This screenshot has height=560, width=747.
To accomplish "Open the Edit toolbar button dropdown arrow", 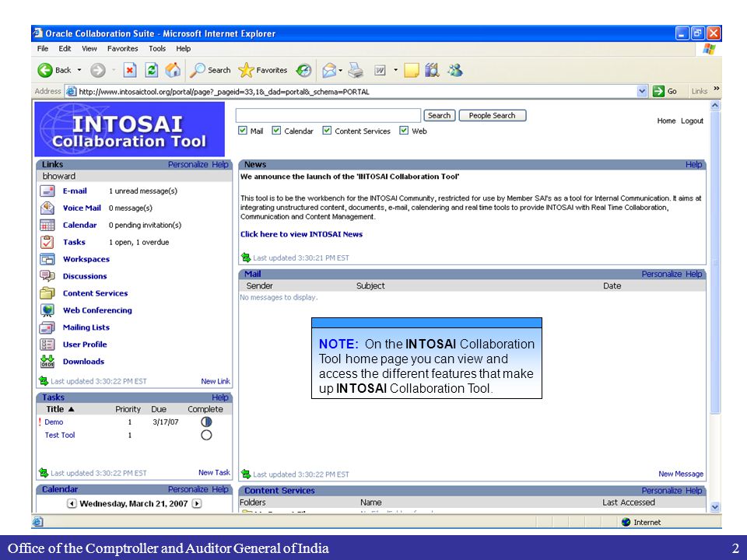I will pos(395,71).
